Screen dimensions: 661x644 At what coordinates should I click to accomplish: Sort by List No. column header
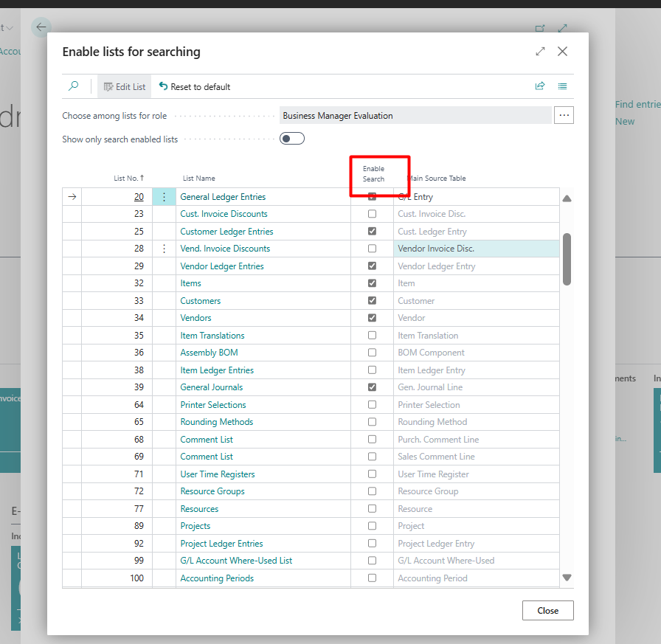pyautogui.click(x=128, y=178)
